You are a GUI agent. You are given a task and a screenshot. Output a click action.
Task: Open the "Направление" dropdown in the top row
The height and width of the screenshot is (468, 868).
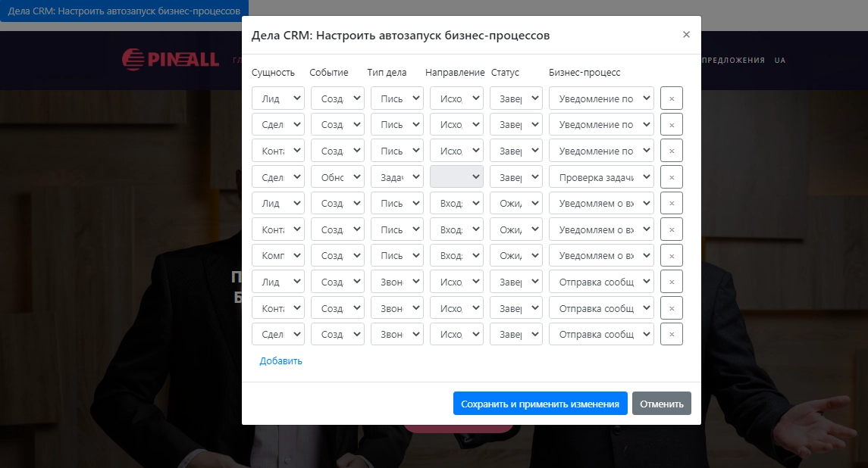[456, 98]
